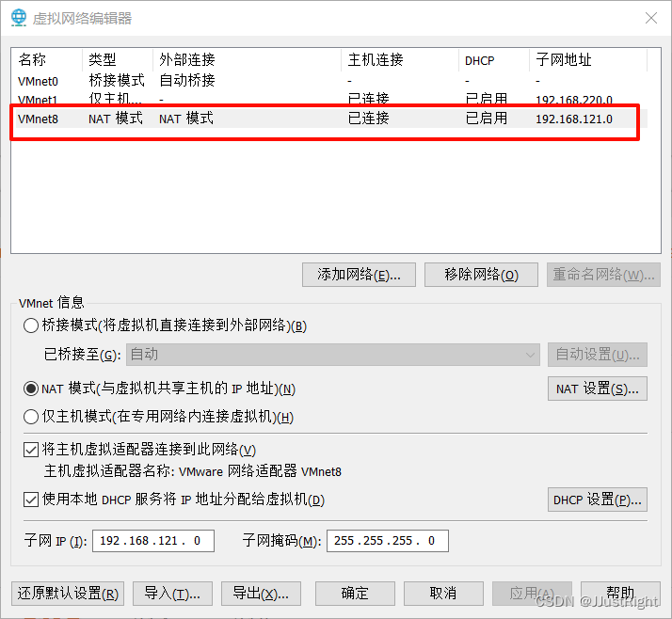Click 自动设置(U)... button
The height and width of the screenshot is (619, 672).
tap(598, 355)
